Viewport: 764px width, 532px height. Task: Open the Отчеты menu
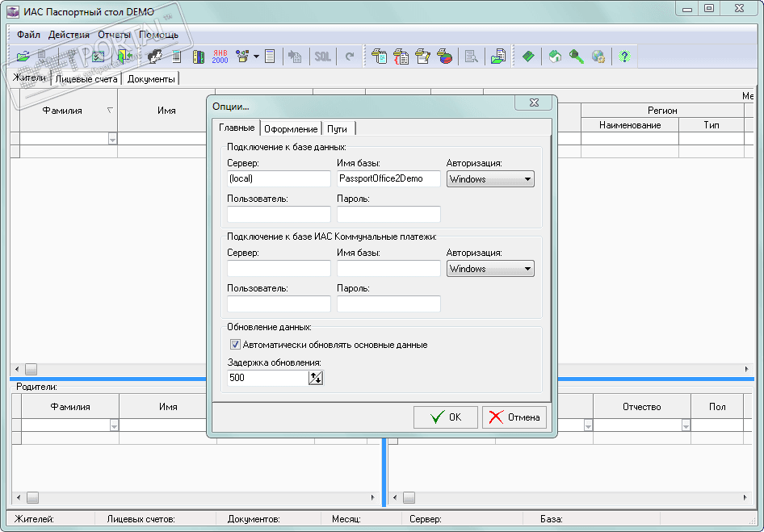click(114, 35)
